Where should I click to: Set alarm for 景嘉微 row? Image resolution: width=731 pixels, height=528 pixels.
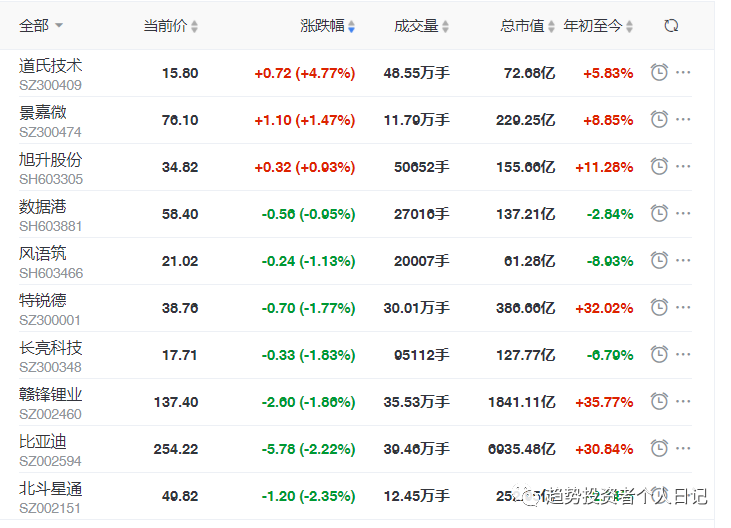tap(659, 119)
